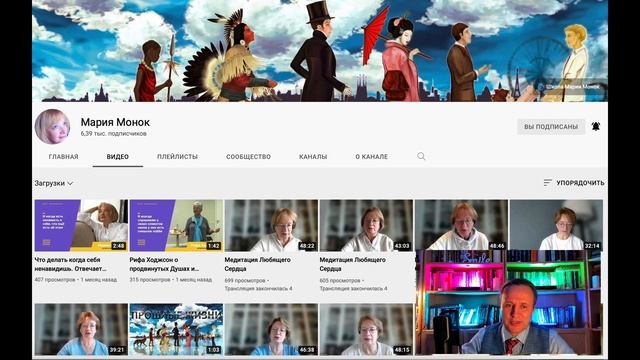
Task: Open Медитация Любящего Сердца with 605 просмотров
Action: [x=353, y=264]
